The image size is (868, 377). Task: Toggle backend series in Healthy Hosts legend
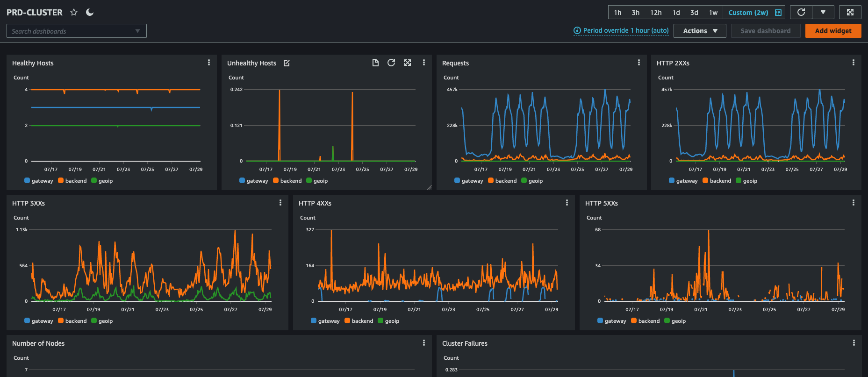[72, 181]
